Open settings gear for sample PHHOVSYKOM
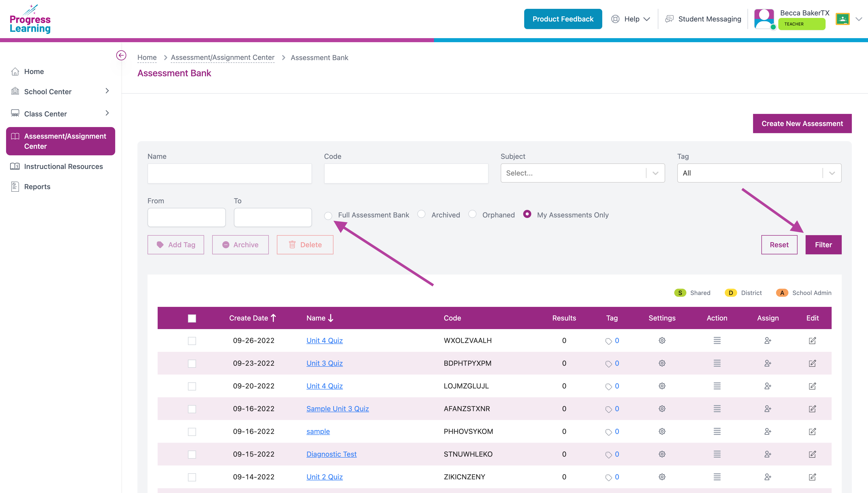 pyautogui.click(x=662, y=431)
